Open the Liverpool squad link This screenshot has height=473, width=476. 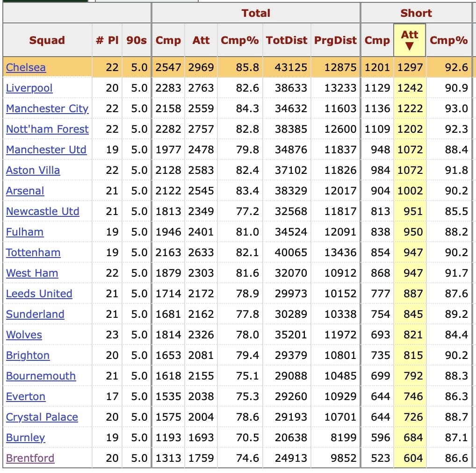coord(29,88)
